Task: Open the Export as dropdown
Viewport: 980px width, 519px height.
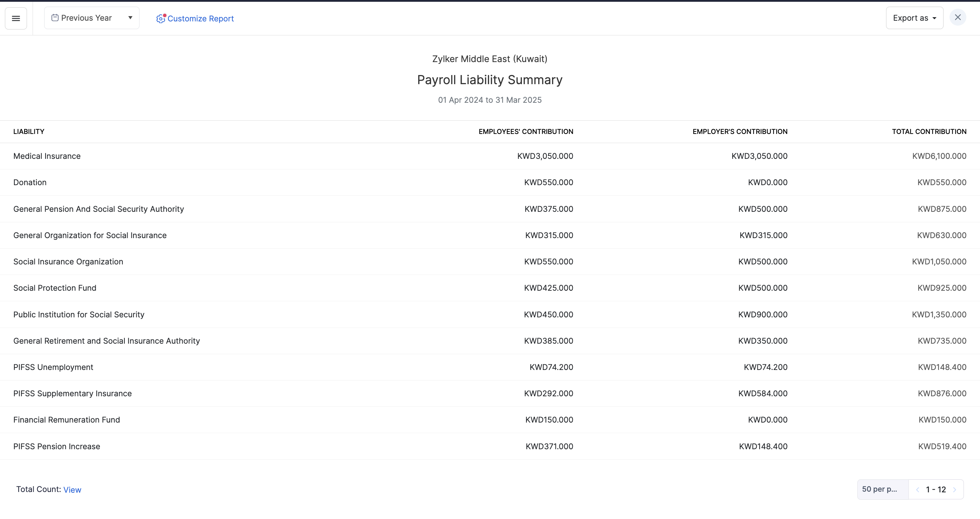Action: [914, 18]
